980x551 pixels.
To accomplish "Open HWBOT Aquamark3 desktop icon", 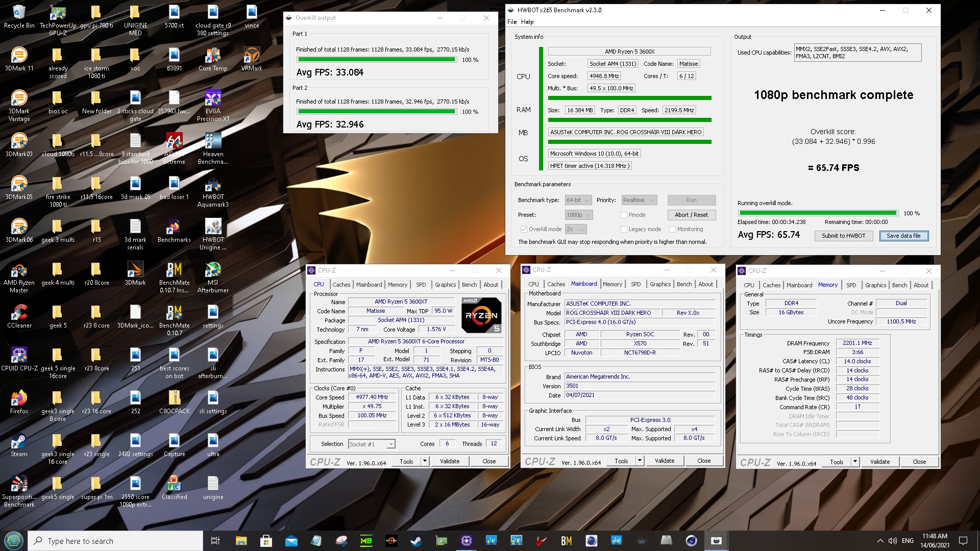I will click(213, 191).
